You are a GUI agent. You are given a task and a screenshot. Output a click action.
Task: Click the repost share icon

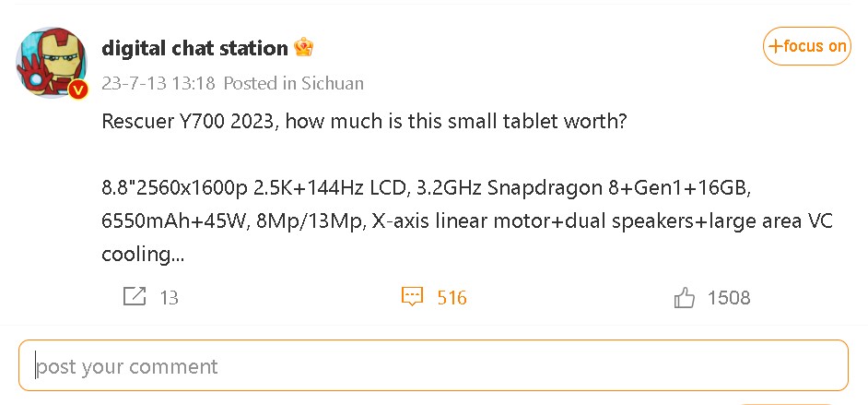pos(135,297)
